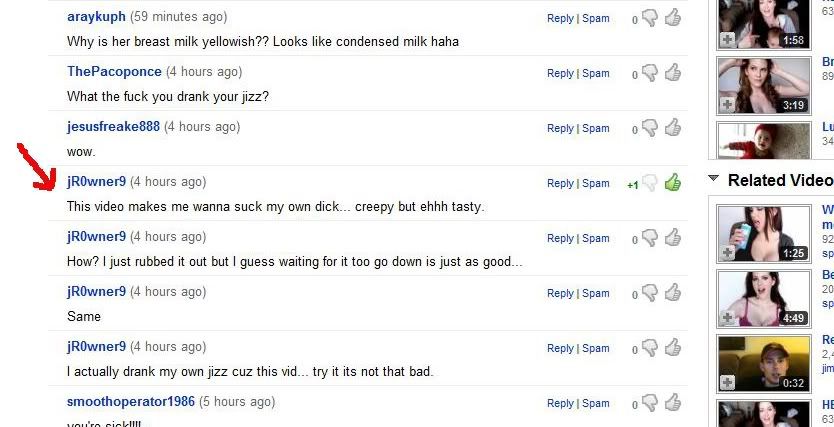Open the related video lasting 4:49
Viewport: 834px width, 427px height.
764,298
